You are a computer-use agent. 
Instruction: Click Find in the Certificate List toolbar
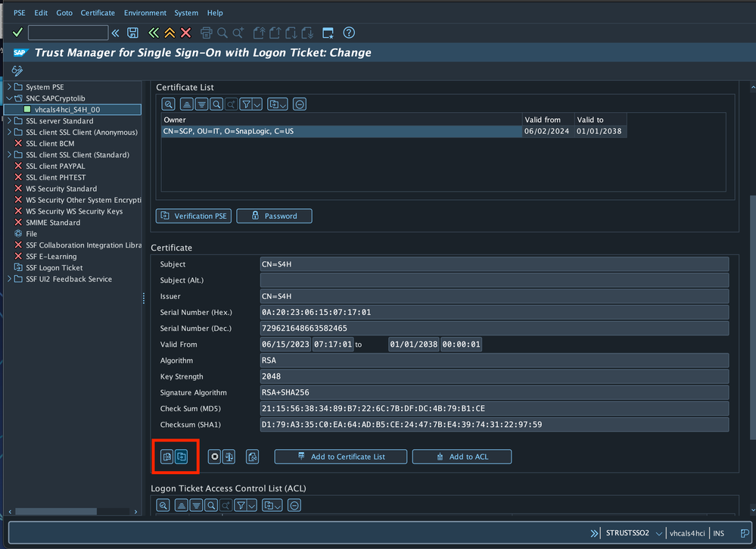(216, 104)
